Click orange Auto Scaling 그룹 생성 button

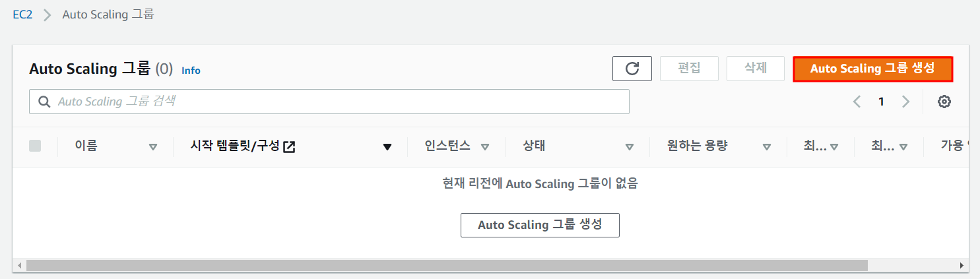tap(872, 69)
